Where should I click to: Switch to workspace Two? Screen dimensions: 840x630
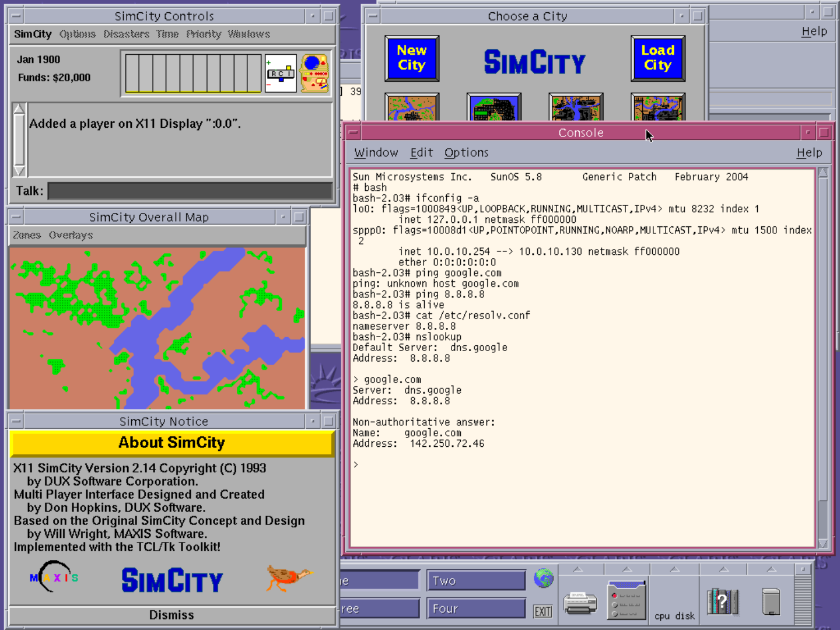click(x=476, y=580)
